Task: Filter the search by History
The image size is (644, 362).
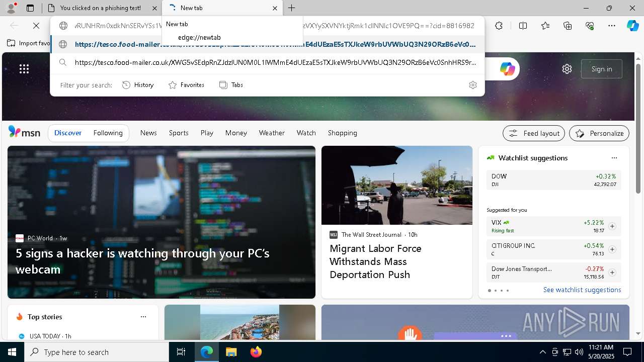Action: coord(138,85)
